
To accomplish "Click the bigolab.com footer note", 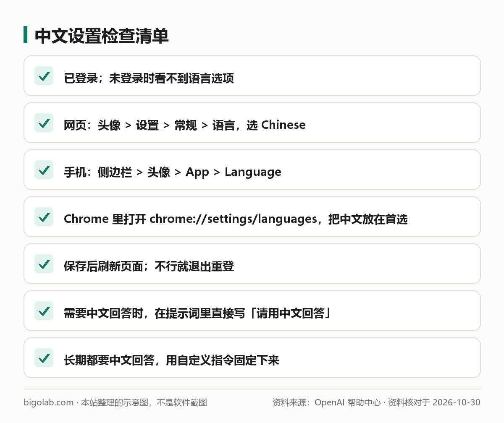I will [115, 402].
